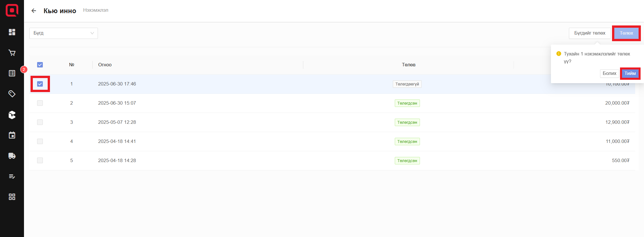This screenshot has height=237, width=644.
Task: Open the shopping cart sidebar icon
Action: (12, 53)
